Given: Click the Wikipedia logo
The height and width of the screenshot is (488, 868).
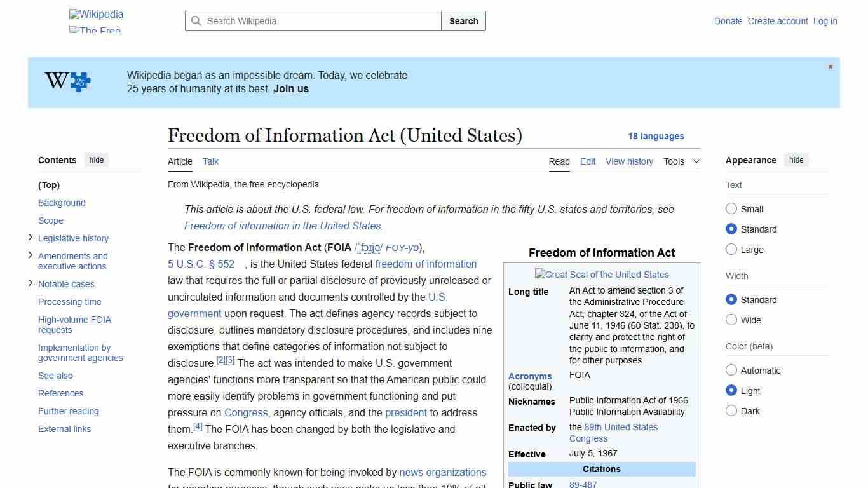Looking at the screenshot, I should pos(95,14).
